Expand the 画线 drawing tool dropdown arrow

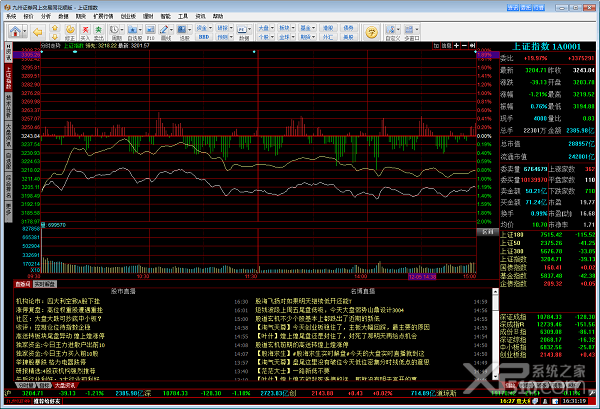(171, 29)
